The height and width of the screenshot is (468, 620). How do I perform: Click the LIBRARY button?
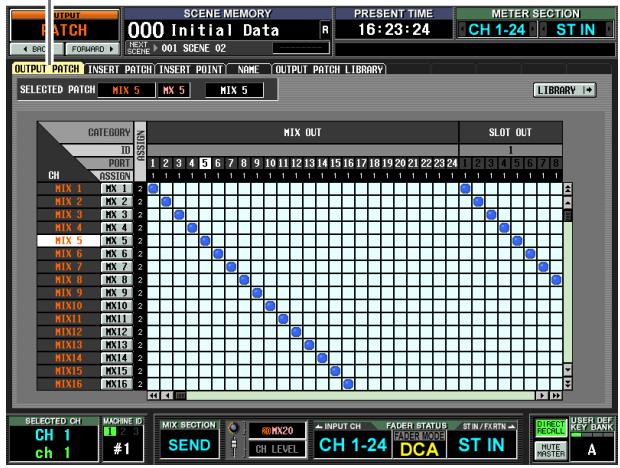tap(564, 90)
